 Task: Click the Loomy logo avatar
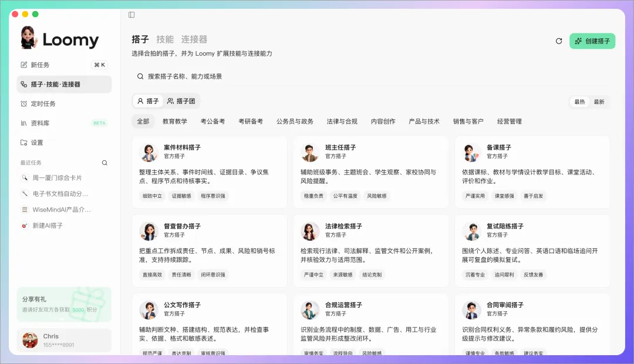tap(29, 38)
